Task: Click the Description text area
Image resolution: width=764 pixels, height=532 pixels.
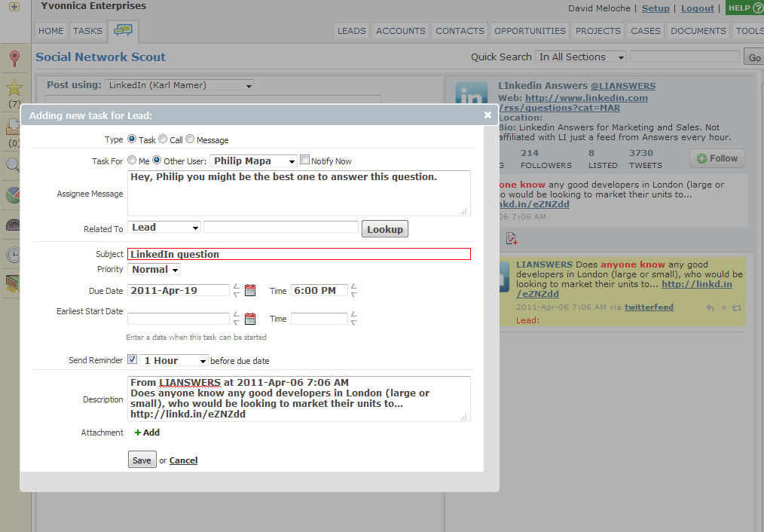Action: coord(299,399)
